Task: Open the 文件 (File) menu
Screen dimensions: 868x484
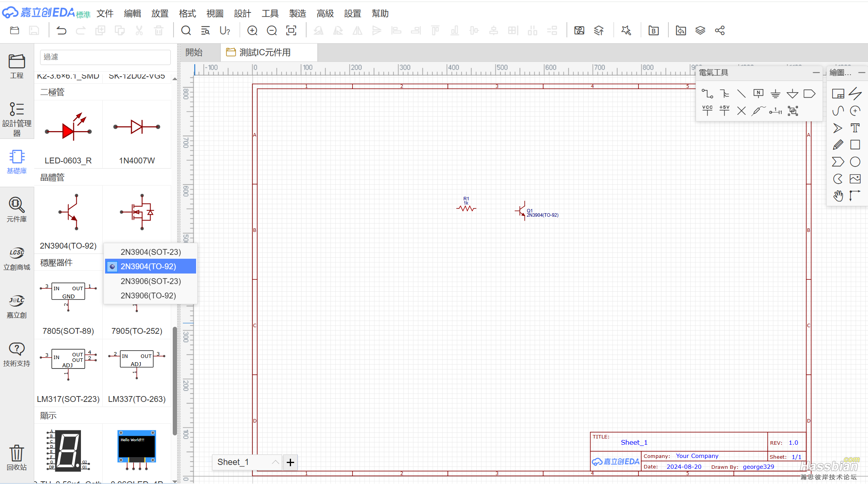Action: 105,14
